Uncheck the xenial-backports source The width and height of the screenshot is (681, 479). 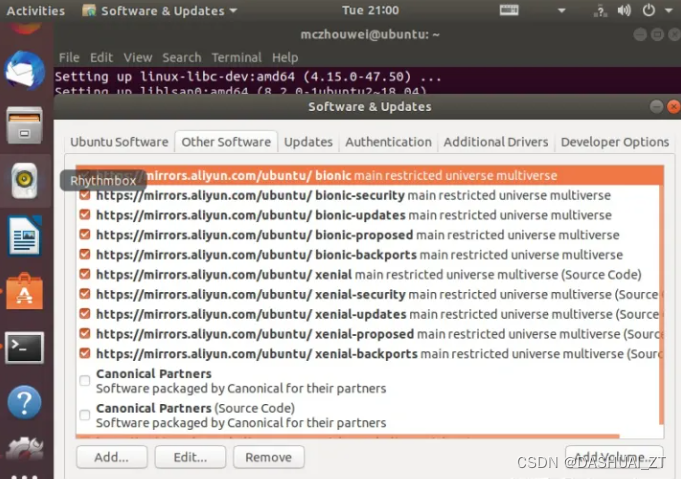pyautogui.click(x=85, y=353)
